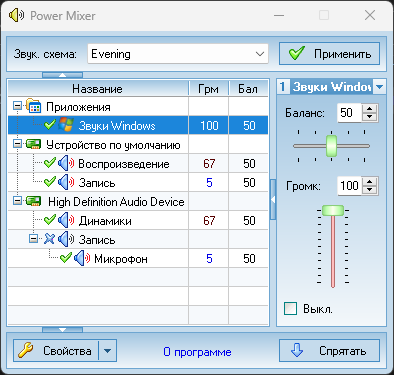Click the speaker icon beside Воспроизведение

click(x=66, y=163)
